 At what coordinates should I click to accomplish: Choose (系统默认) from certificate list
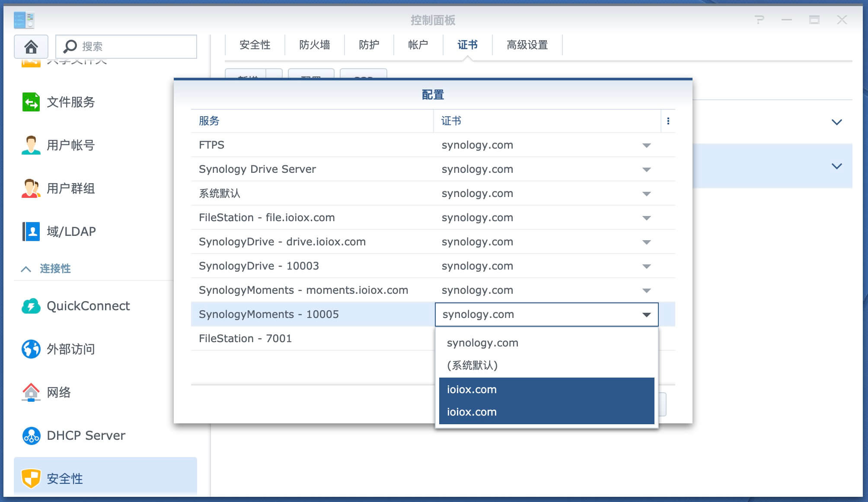(x=472, y=365)
